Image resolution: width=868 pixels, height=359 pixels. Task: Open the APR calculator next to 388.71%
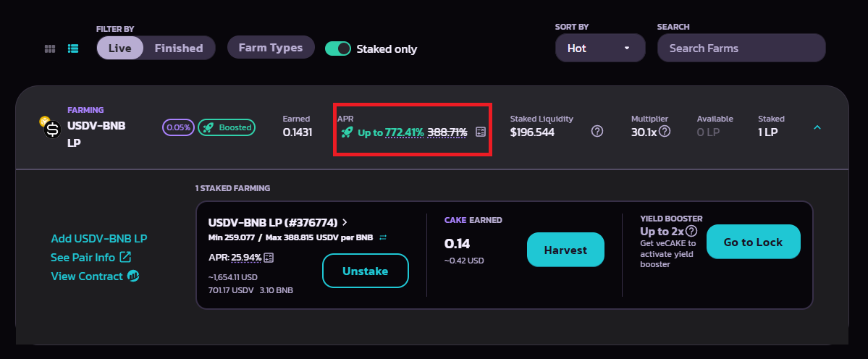[x=480, y=132]
